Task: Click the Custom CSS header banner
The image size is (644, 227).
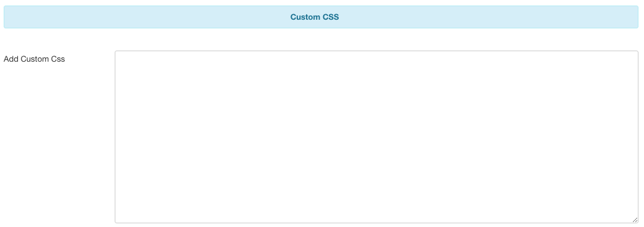Action: (321, 17)
